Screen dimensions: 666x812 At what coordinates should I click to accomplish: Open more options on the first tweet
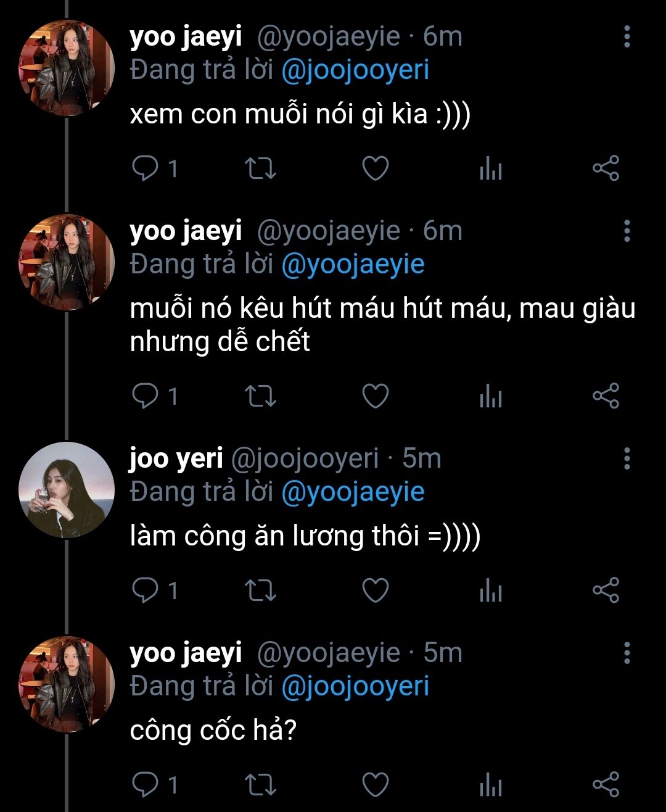pyautogui.click(x=627, y=37)
